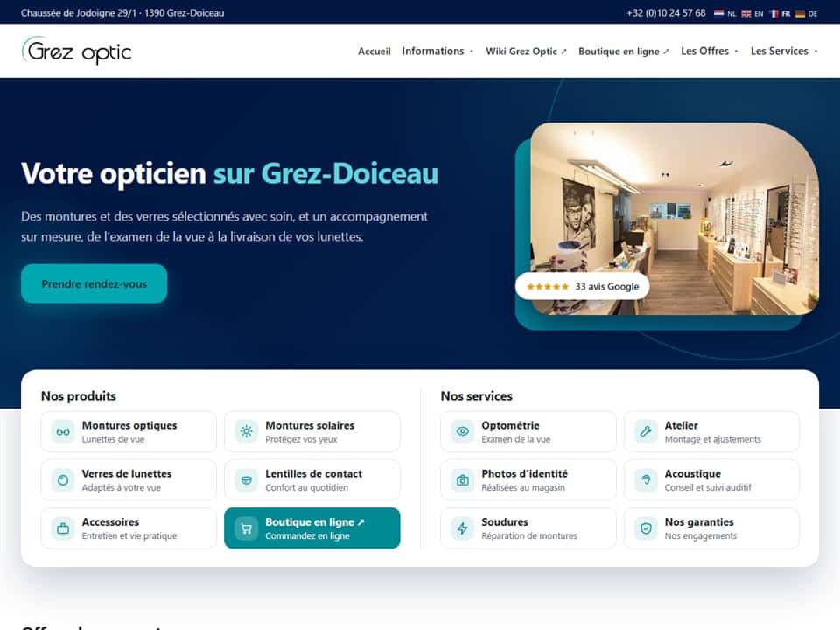
Task: Open the Wiki Grez Optic external link
Action: (526, 52)
